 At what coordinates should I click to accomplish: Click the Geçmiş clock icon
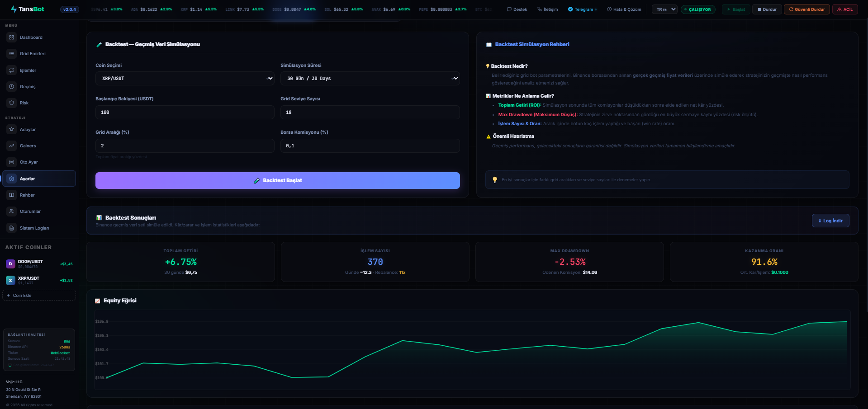click(x=12, y=87)
